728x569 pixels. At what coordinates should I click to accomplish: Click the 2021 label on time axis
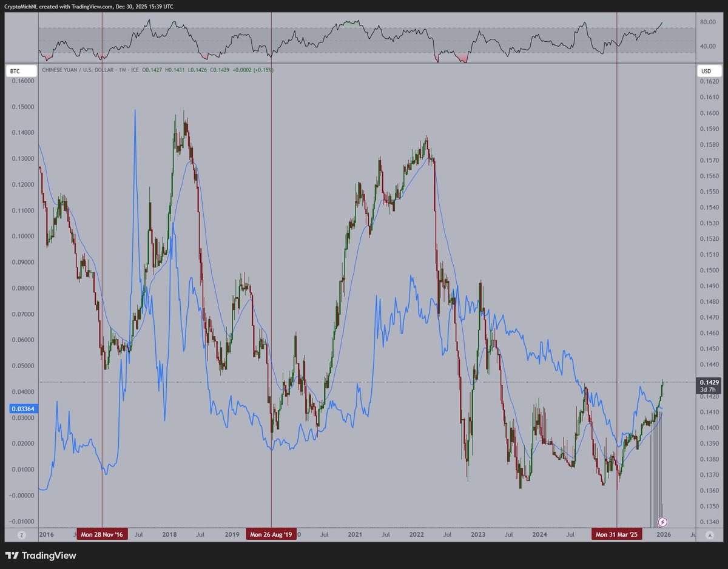pyautogui.click(x=355, y=535)
